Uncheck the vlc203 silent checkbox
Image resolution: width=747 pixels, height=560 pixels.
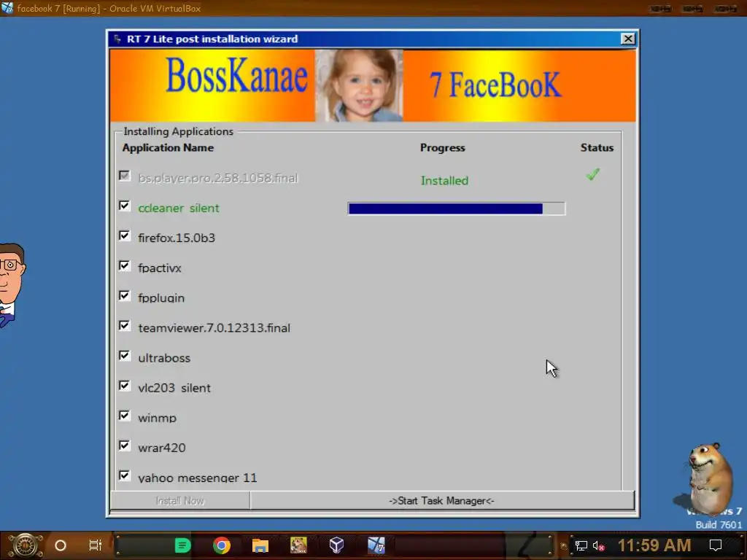tap(124, 386)
